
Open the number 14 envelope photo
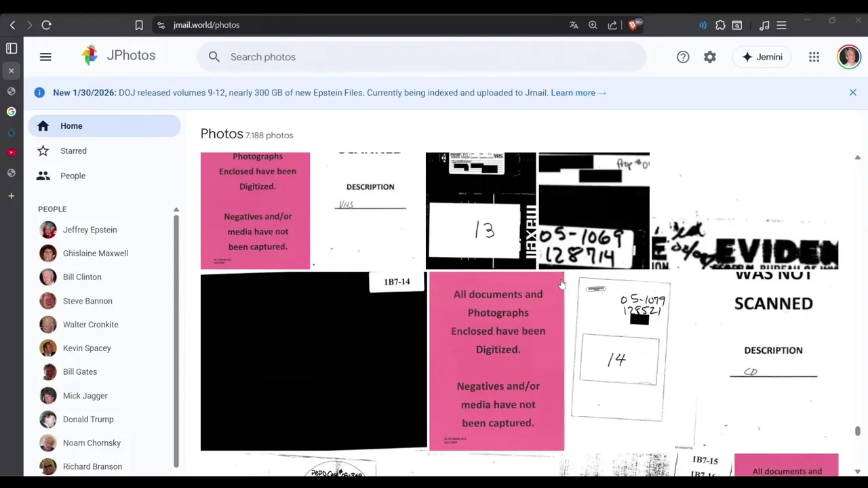click(631, 361)
